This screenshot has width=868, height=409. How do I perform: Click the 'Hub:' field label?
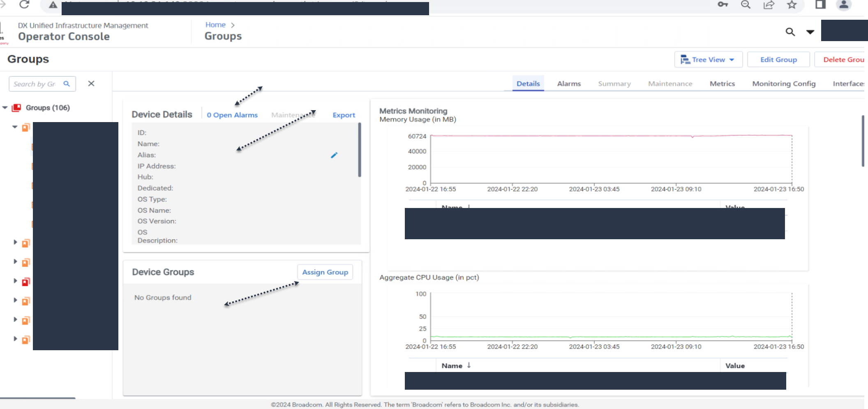pyautogui.click(x=145, y=177)
